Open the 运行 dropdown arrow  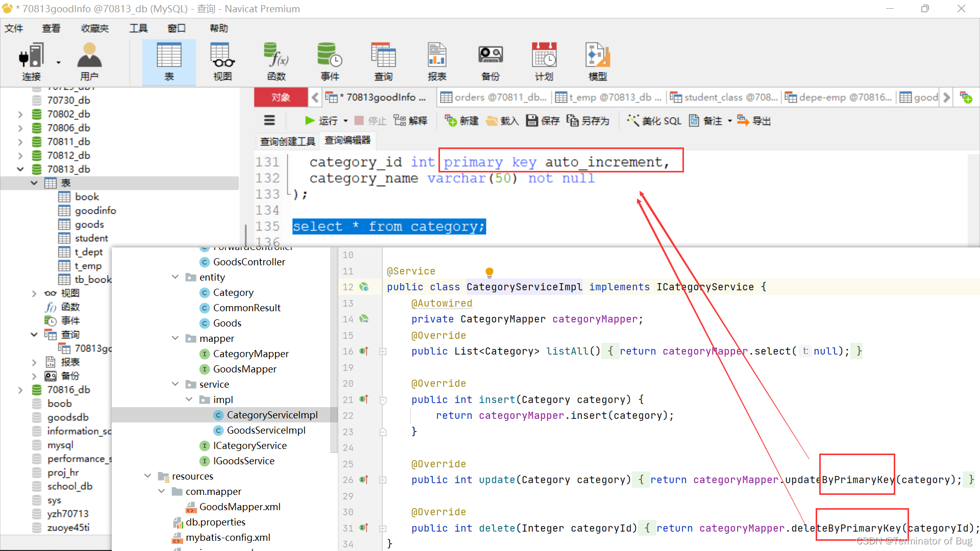tap(346, 121)
